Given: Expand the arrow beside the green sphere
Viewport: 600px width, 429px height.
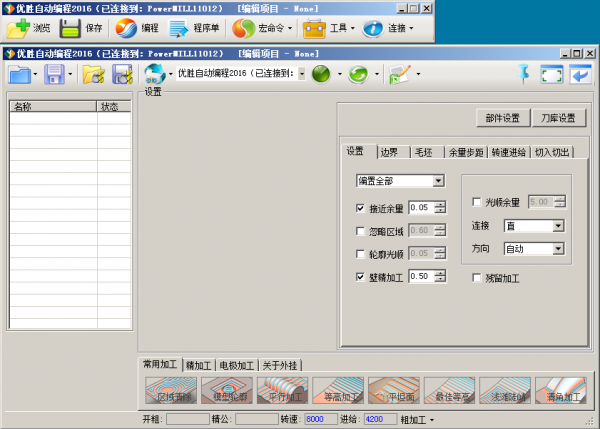Looking at the screenshot, I should (339, 74).
